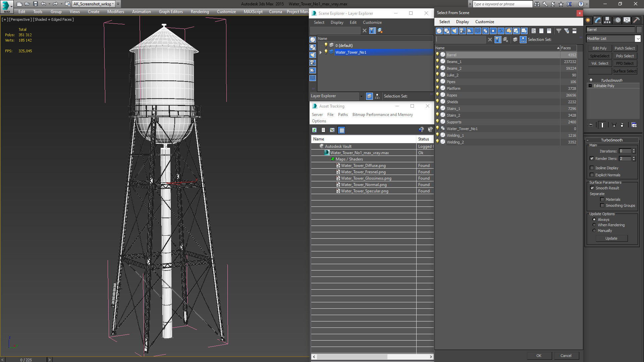Click Configure Modifier Sets icon
This screenshot has height=362, width=644.
634,125
